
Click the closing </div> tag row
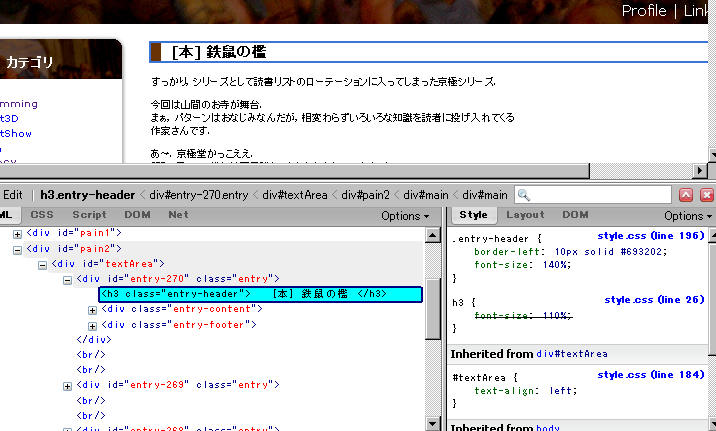pos(94,340)
